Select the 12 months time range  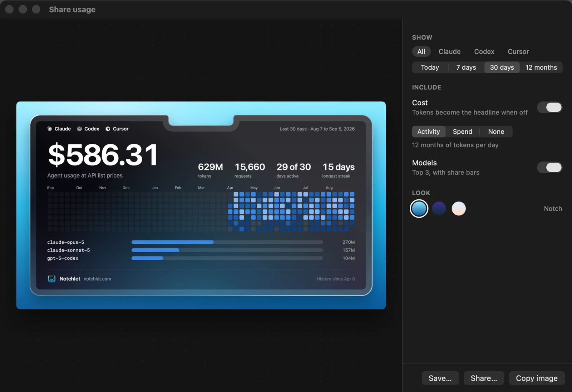541,67
